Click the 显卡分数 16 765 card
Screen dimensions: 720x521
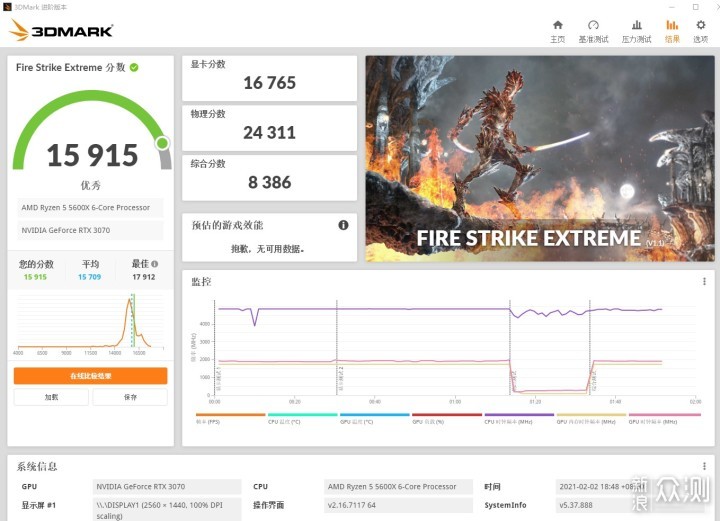tap(270, 78)
